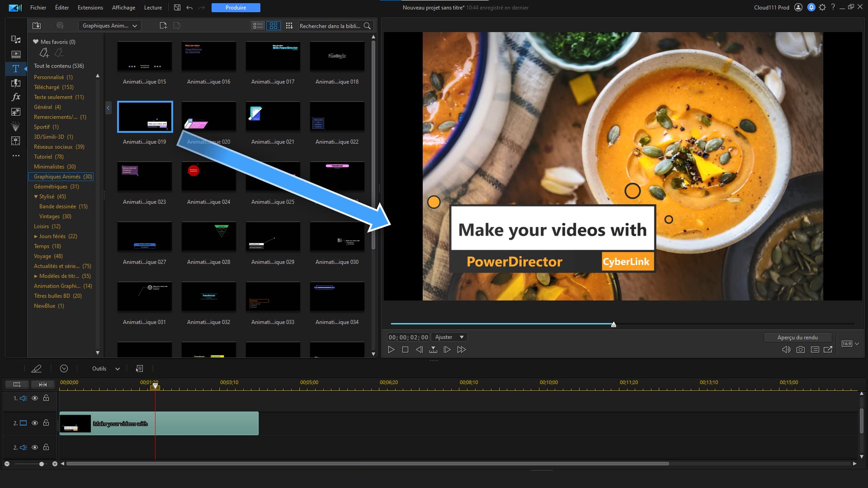
Task: Switch library to details list view
Action: click(x=258, y=26)
